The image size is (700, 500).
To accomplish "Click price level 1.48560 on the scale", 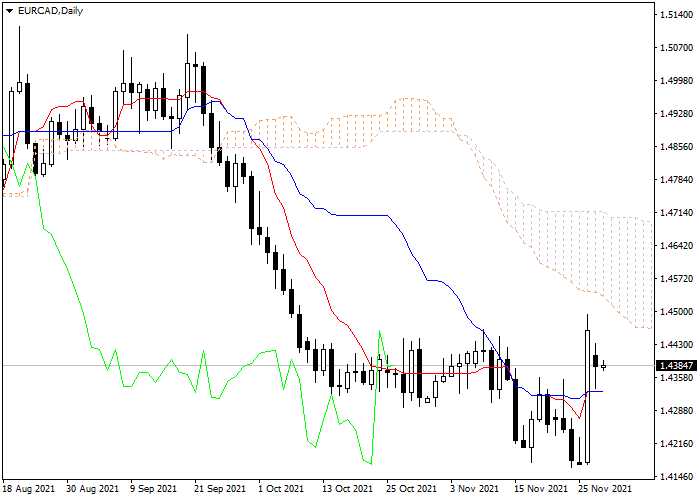I will pyautogui.click(x=677, y=147).
